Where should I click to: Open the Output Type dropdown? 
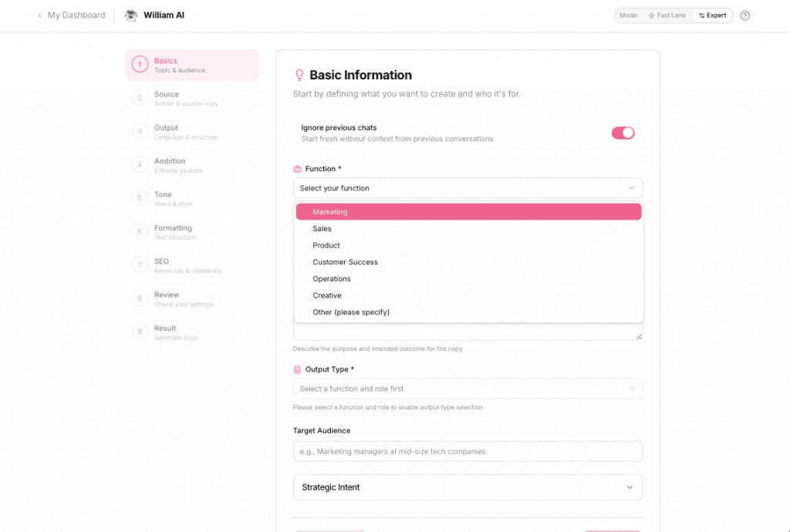tap(468, 389)
